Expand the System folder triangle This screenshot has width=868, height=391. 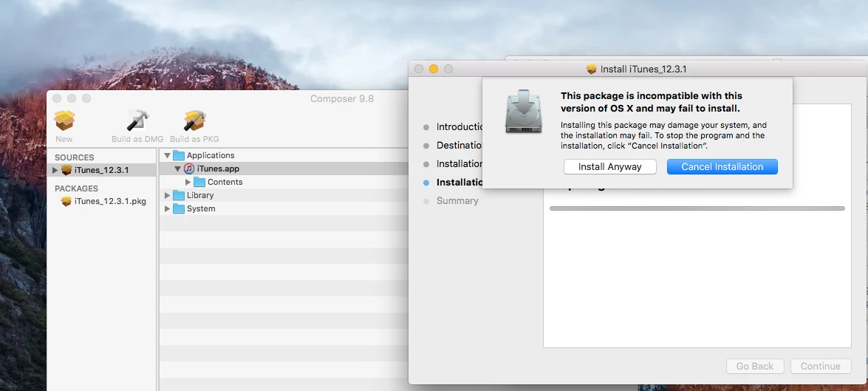click(x=167, y=208)
